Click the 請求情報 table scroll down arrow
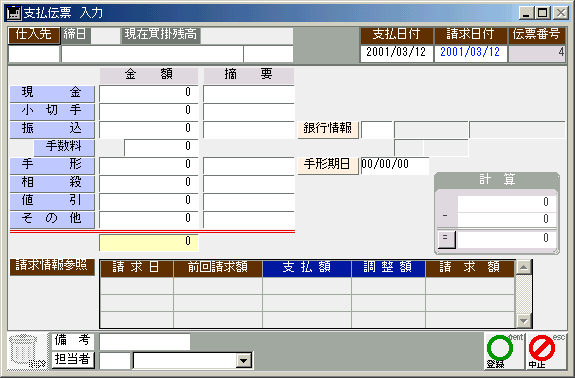The width and height of the screenshot is (575, 378). [x=523, y=321]
